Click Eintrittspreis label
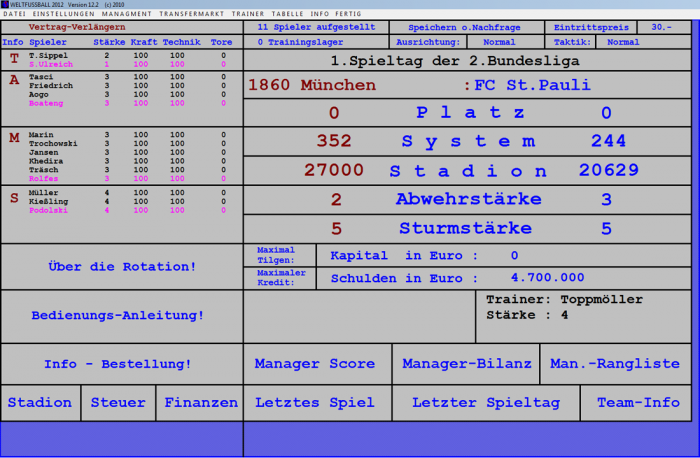 pos(591,27)
